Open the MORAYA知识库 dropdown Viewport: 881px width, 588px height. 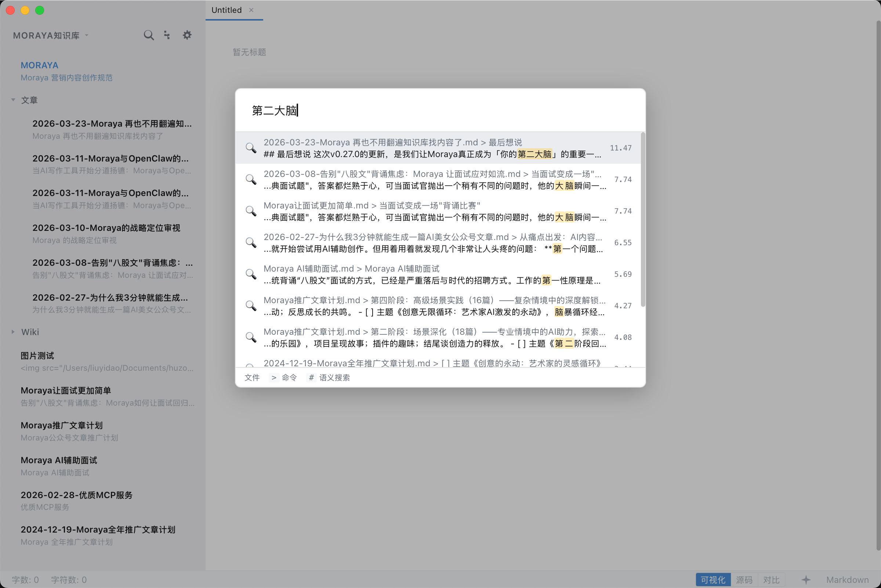(51, 35)
